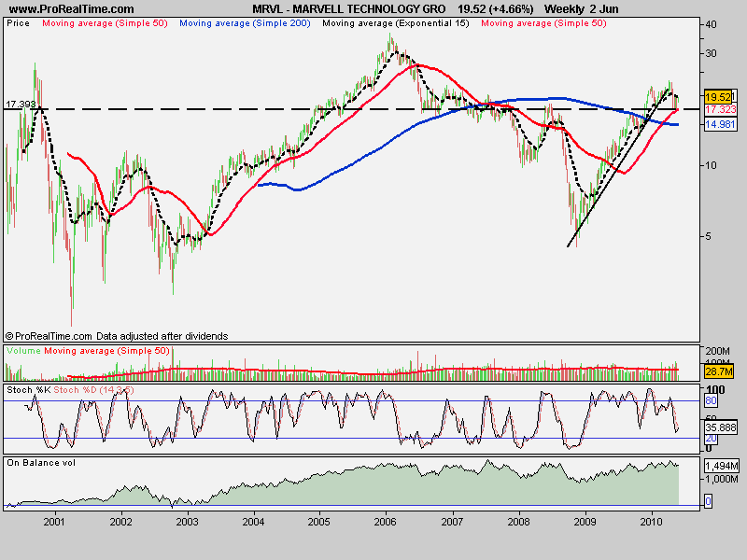Select the 10 price axis label
Viewport: 747px width, 560px height.
pyautogui.click(x=711, y=165)
